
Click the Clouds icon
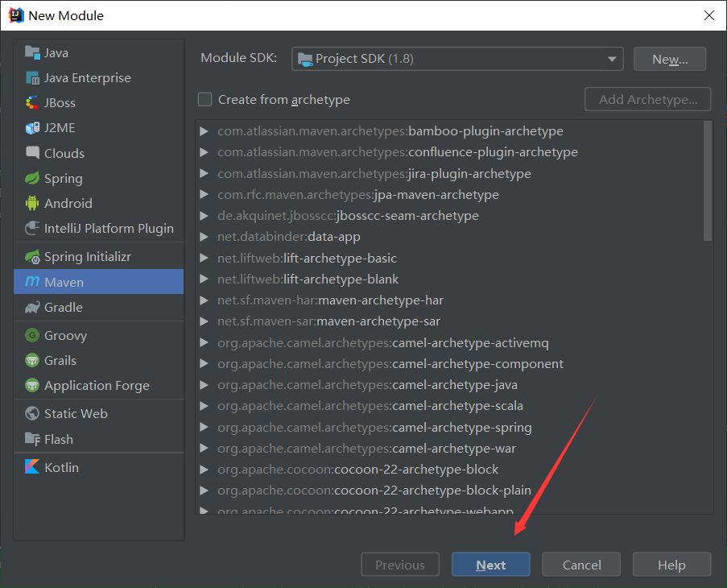click(x=32, y=153)
